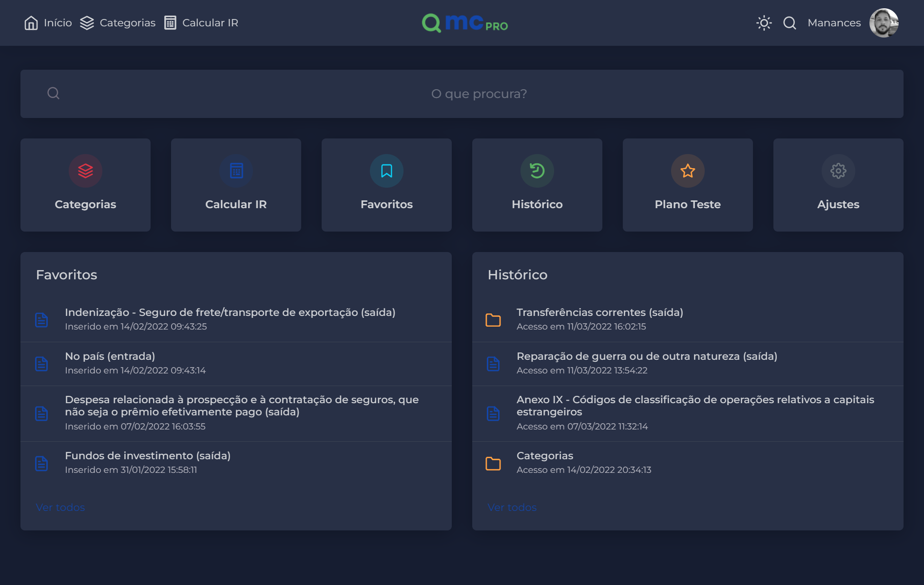The height and width of the screenshot is (585, 924).
Task: Open favorite 'Fundos de investimento (saída)'
Action: pyautogui.click(x=148, y=456)
